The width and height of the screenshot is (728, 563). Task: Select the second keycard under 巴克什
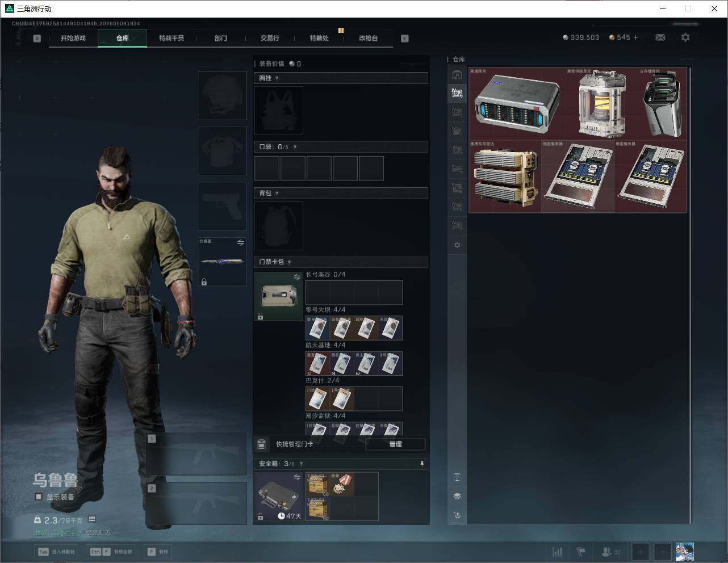pyautogui.click(x=342, y=399)
